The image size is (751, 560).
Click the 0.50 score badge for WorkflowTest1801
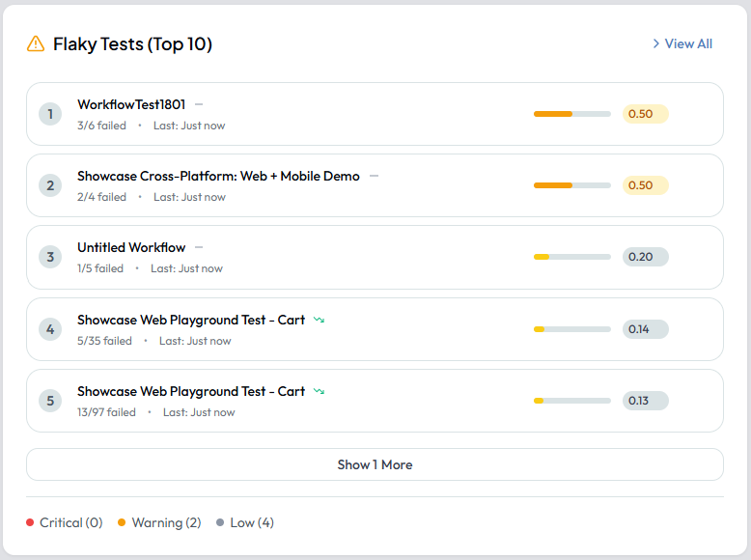tap(645, 114)
